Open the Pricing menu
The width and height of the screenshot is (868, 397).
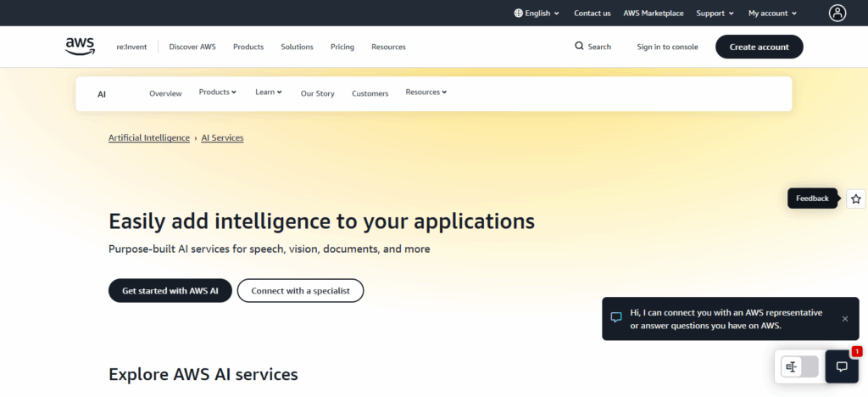click(342, 47)
